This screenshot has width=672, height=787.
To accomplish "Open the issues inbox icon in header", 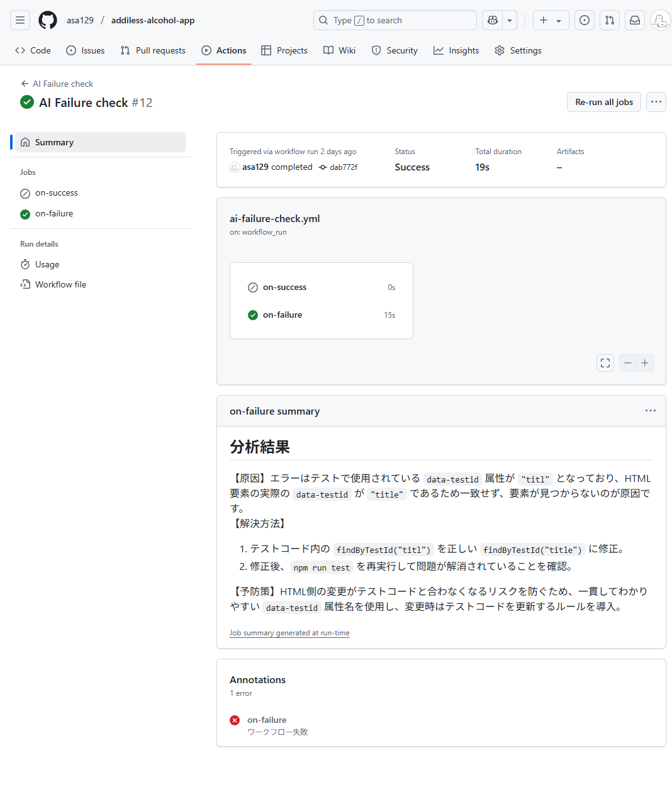I will coord(585,20).
